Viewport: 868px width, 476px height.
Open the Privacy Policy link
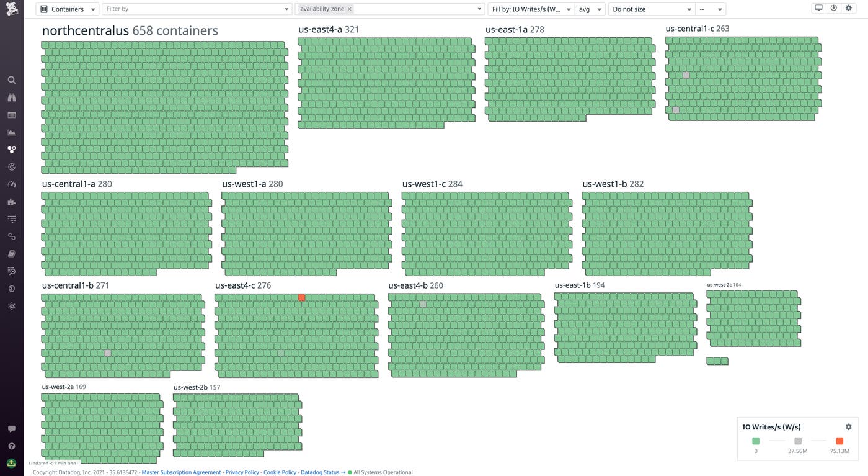pyautogui.click(x=242, y=472)
